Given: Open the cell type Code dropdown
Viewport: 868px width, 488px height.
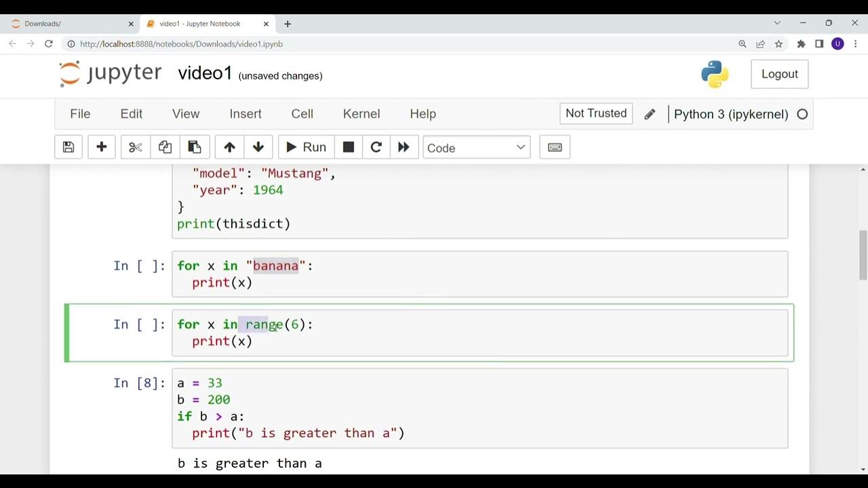Looking at the screenshot, I should click(x=476, y=148).
